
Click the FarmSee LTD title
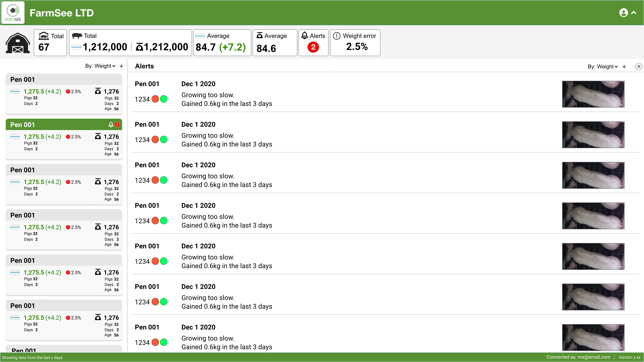click(62, 13)
